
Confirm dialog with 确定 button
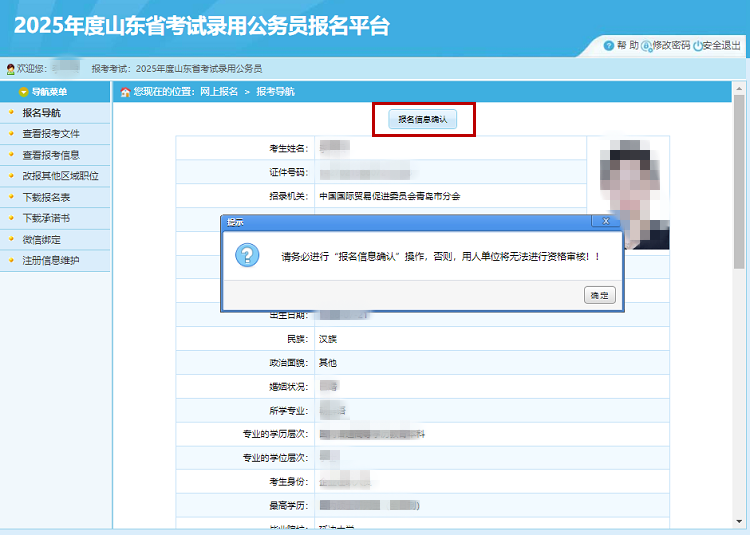click(600, 295)
